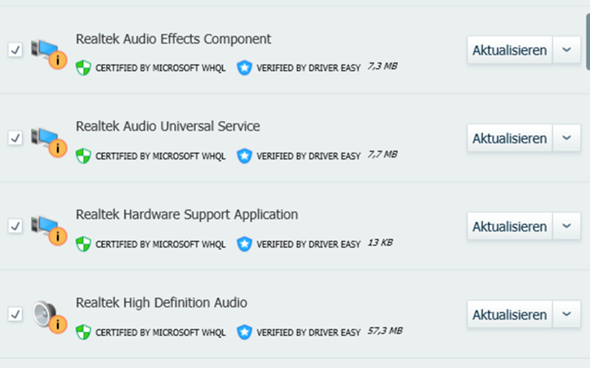
Task: Select the Realtek Audio Universal Service title text
Action: coord(168,126)
